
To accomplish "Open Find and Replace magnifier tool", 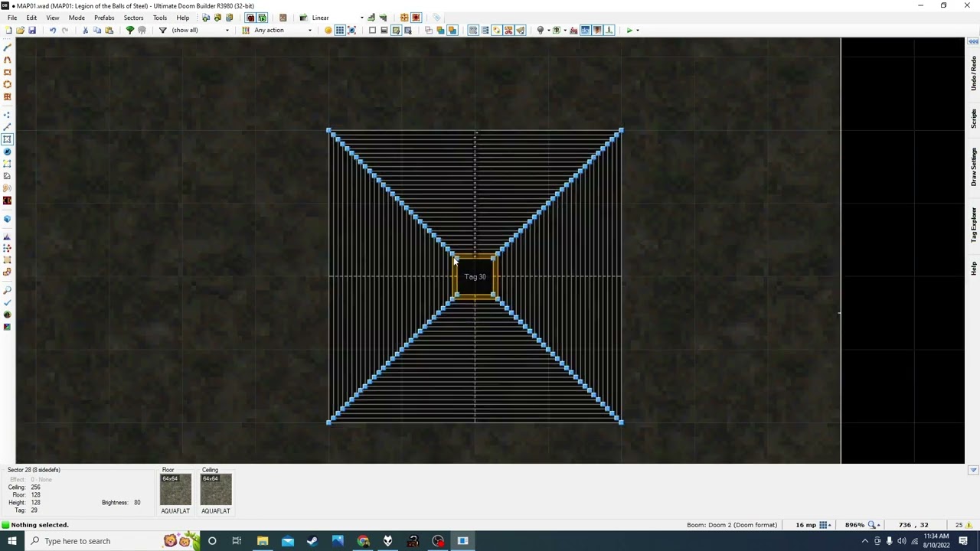I will [x=7, y=290].
